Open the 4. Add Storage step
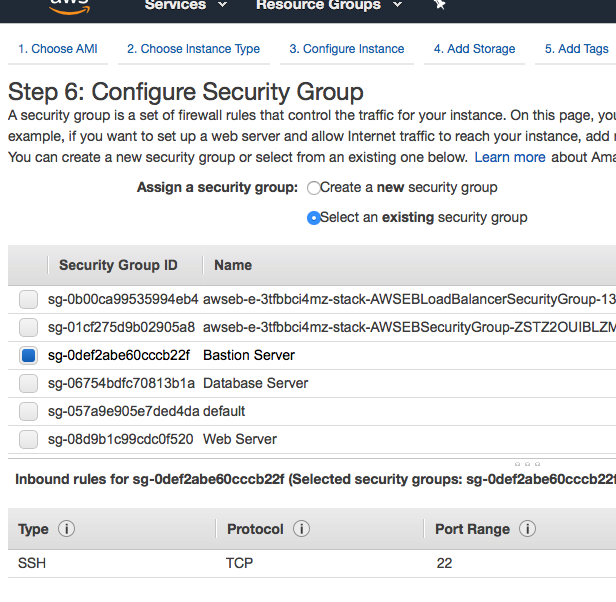 point(474,49)
